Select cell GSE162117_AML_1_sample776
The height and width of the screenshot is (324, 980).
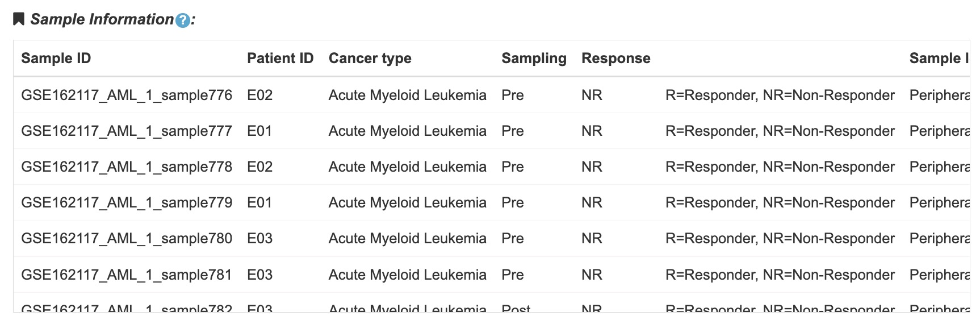(x=127, y=95)
